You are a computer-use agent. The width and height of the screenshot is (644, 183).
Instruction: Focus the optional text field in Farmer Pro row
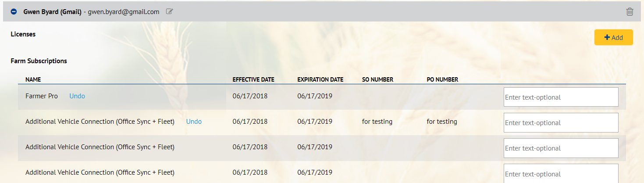(x=561, y=97)
